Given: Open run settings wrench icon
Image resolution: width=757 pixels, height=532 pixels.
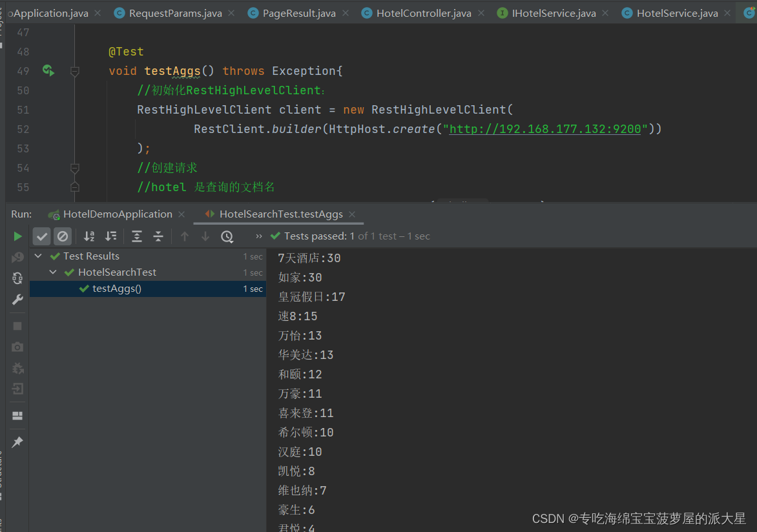Looking at the screenshot, I should (x=17, y=300).
